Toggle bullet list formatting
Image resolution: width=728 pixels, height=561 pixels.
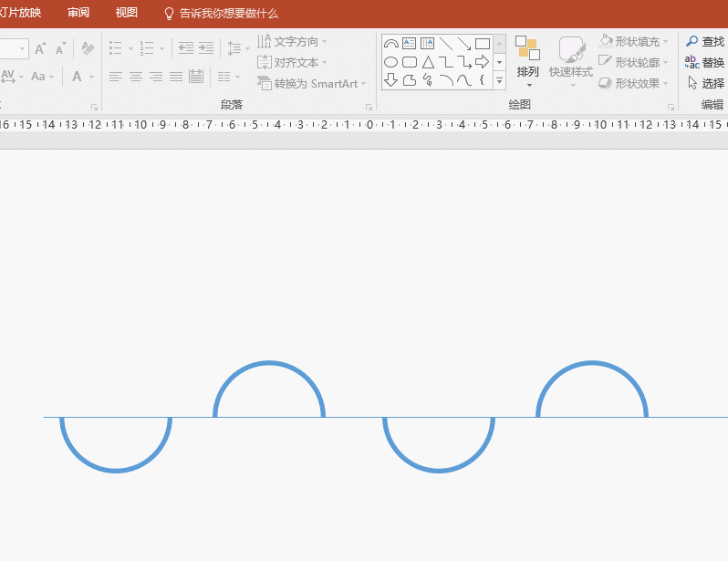[x=116, y=47]
